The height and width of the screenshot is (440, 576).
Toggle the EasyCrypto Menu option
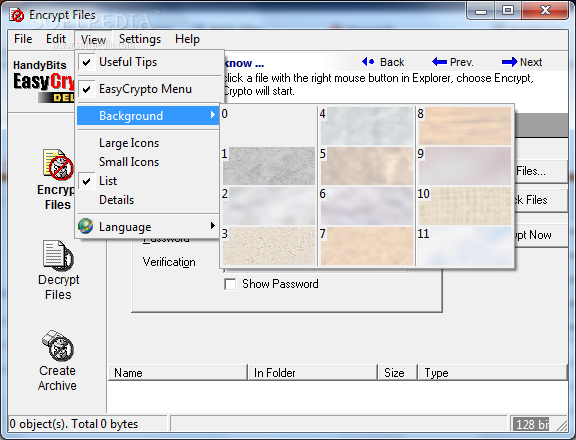(148, 89)
